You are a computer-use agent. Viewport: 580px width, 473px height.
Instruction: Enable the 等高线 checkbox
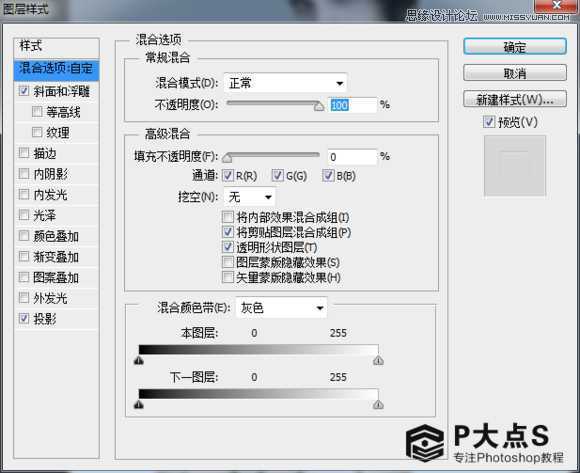click(x=37, y=111)
